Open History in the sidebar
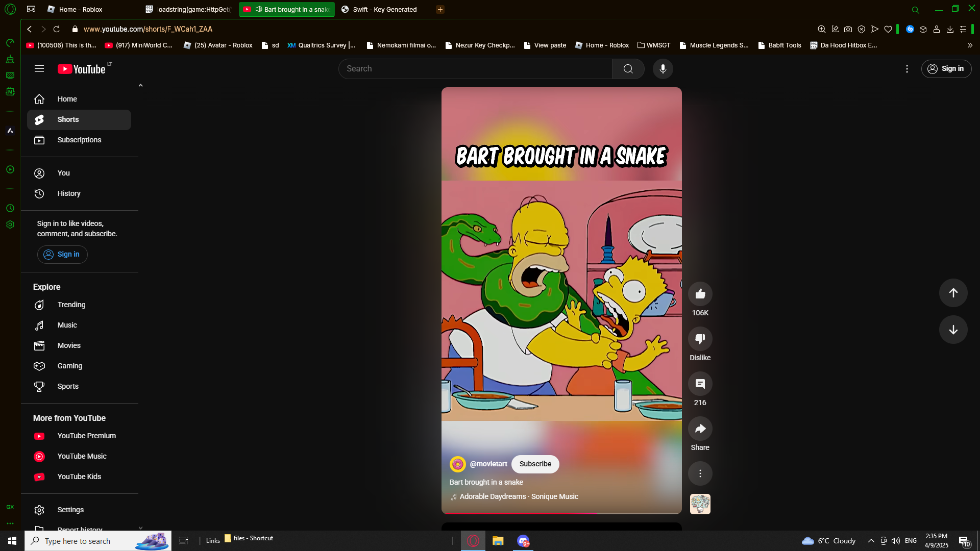The height and width of the screenshot is (551, 980). click(79, 193)
